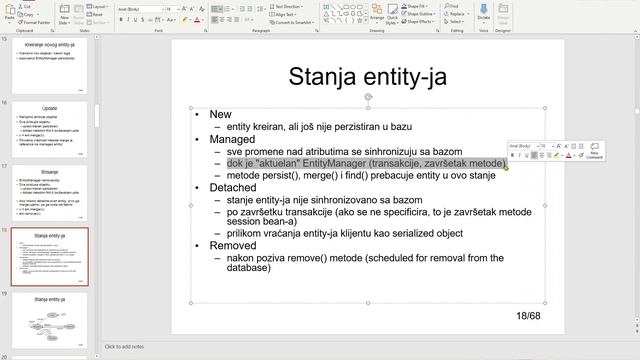Image resolution: width=640 pixels, height=360 pixels.
Task: Open font name combo box in ribbon
Action: click(x=141, y=9)
